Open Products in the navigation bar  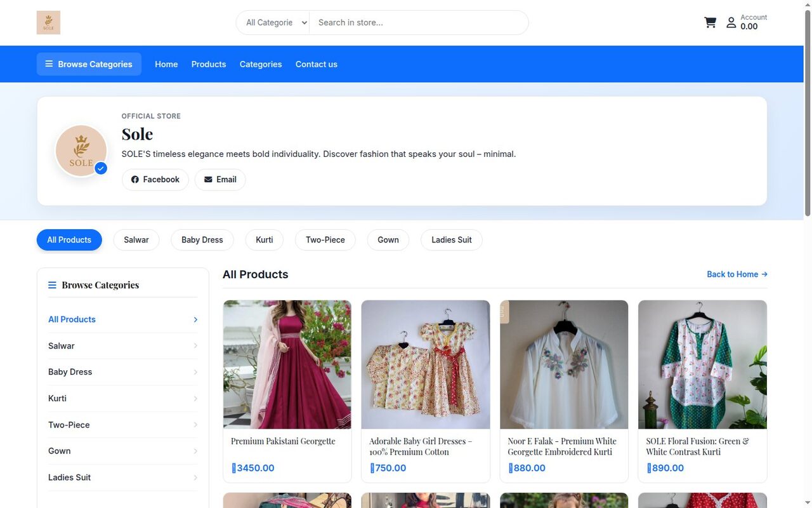coord(209,64)
